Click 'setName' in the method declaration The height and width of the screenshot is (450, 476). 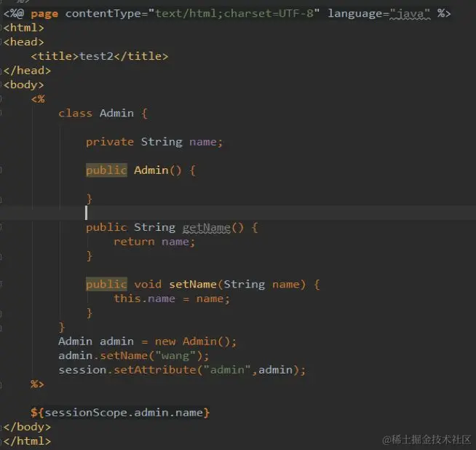[x=193, y=284]
